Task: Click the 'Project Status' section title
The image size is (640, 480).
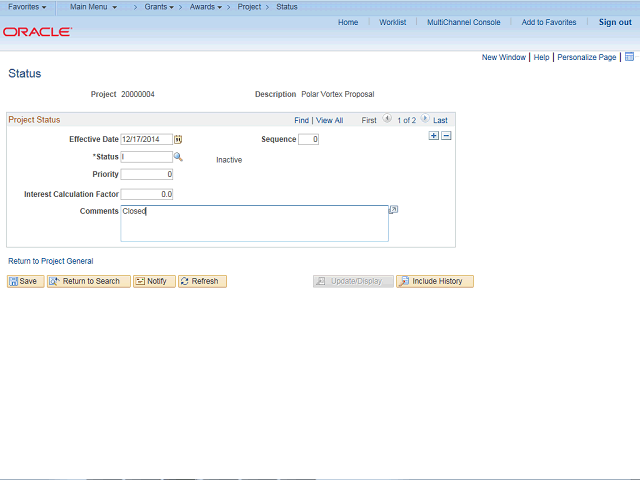Action: click(34, 120)
